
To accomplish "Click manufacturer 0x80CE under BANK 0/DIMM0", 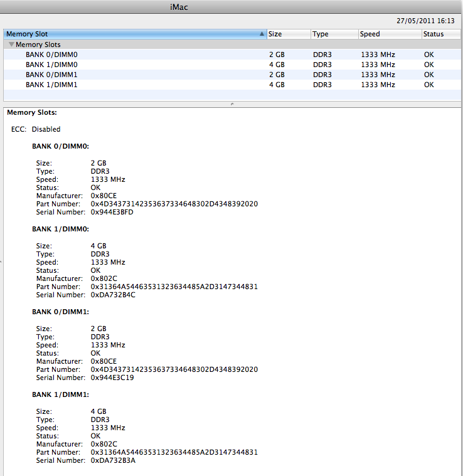I will coord(104,196).
